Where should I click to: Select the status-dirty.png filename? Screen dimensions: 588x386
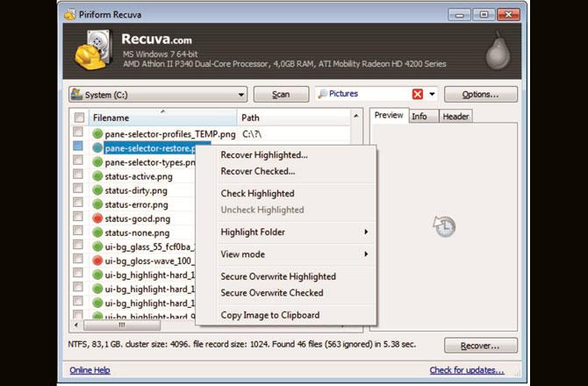tap(136, 190)
